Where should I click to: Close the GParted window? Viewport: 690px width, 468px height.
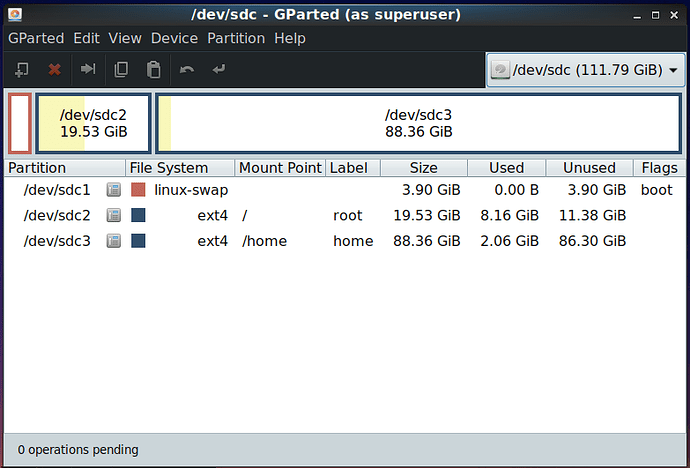pos(674,15)
